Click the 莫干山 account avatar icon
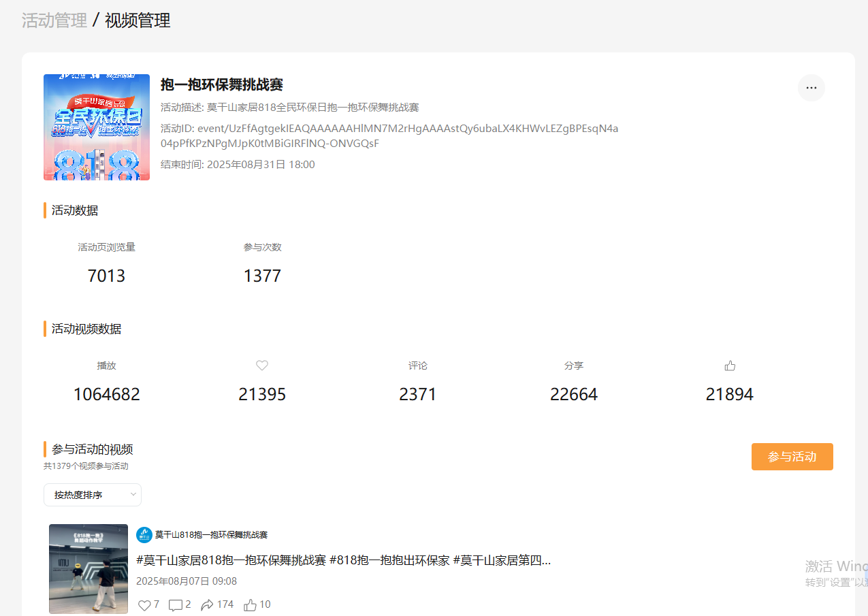 click(x=144, y=535)
